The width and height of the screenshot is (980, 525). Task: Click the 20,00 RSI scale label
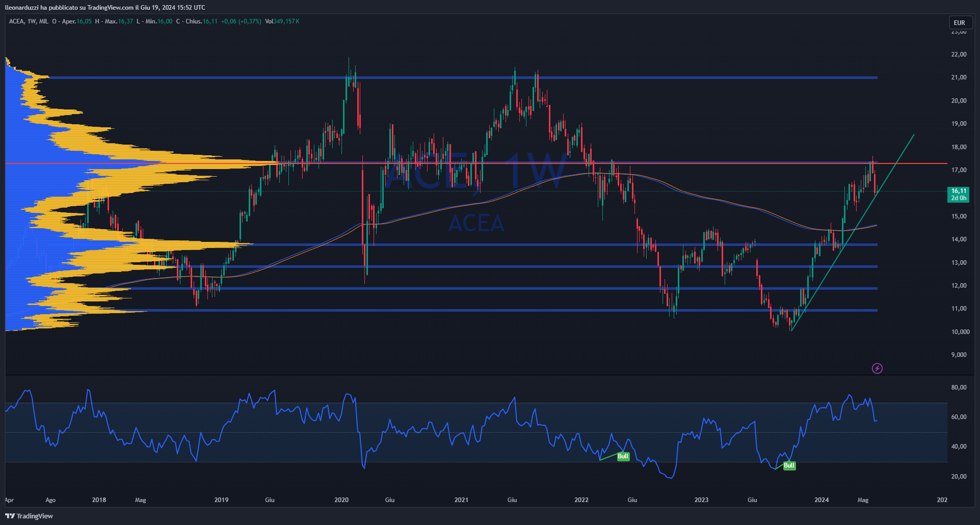(959, 477)
